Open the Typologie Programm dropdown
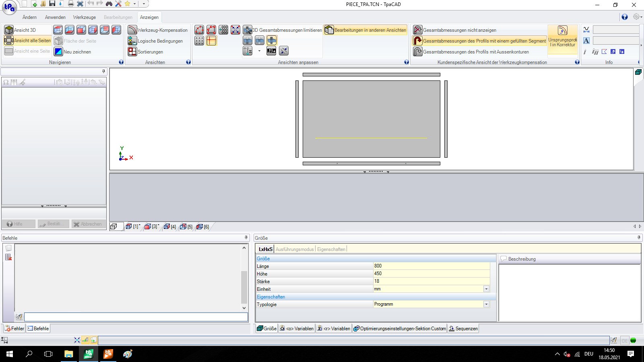This screenshot has width=644, height=362. click(486, 304)
